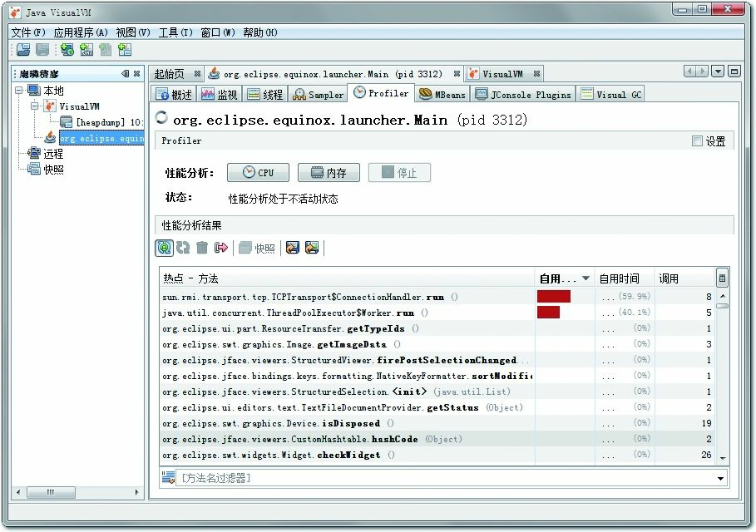Viewport: 756px width, 532px height.
Task: Click the export results arrow icon
Action: pos(221,248)
